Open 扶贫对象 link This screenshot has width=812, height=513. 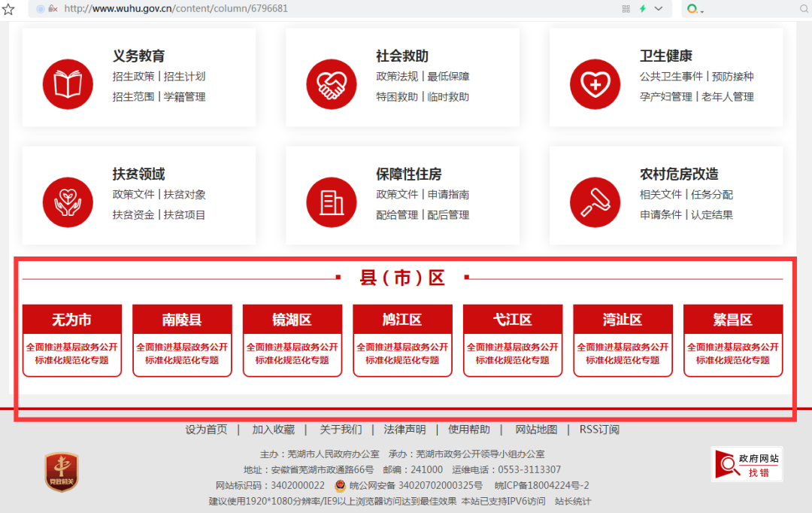184,195
